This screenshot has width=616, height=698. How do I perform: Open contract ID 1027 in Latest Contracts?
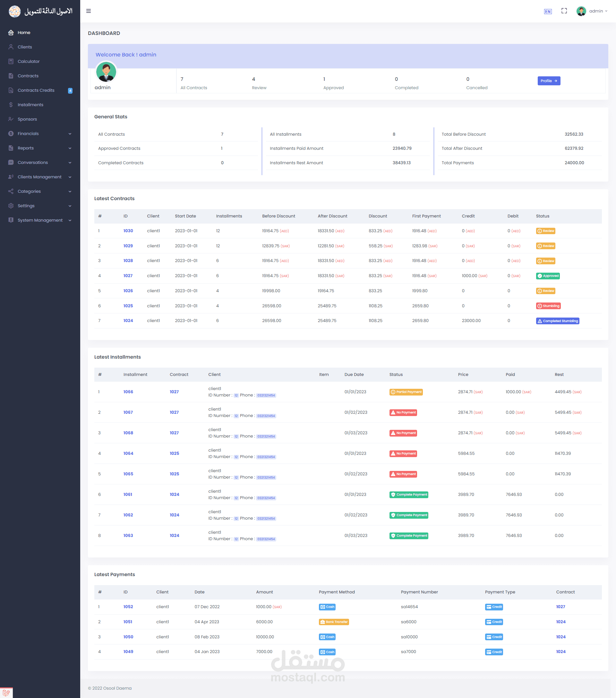pyautogui.click(x=128, y=276)
